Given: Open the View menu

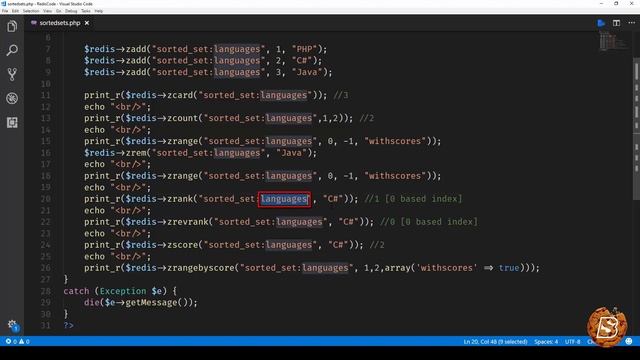Looking at the screenshot, I should (47, 11).
